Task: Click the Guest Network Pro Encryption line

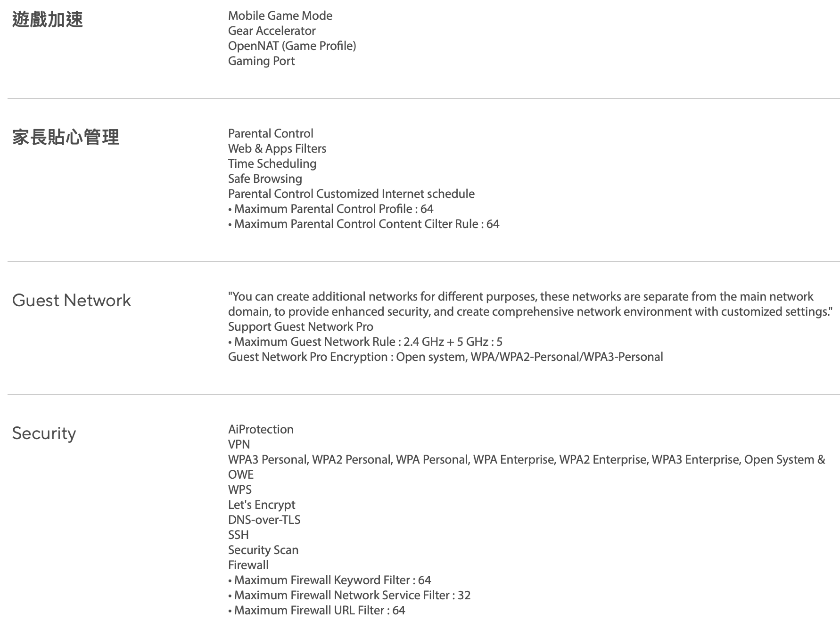Action: pos(445,357)
